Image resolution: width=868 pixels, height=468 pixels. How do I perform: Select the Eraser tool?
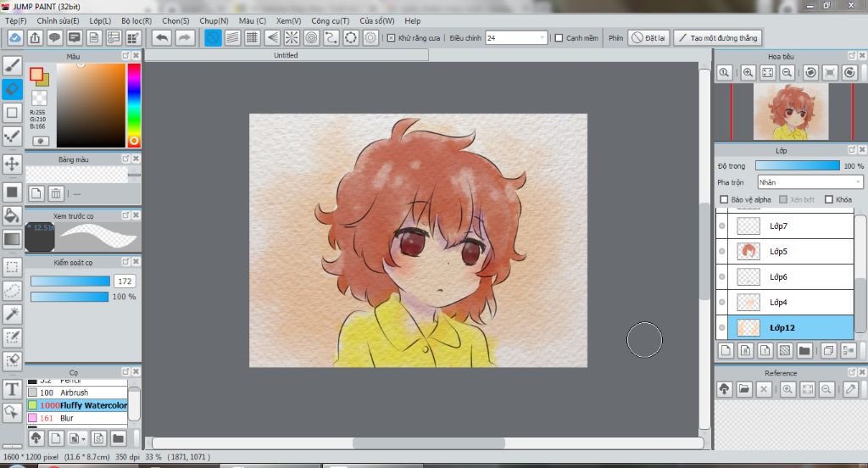(x=12, y=89)
